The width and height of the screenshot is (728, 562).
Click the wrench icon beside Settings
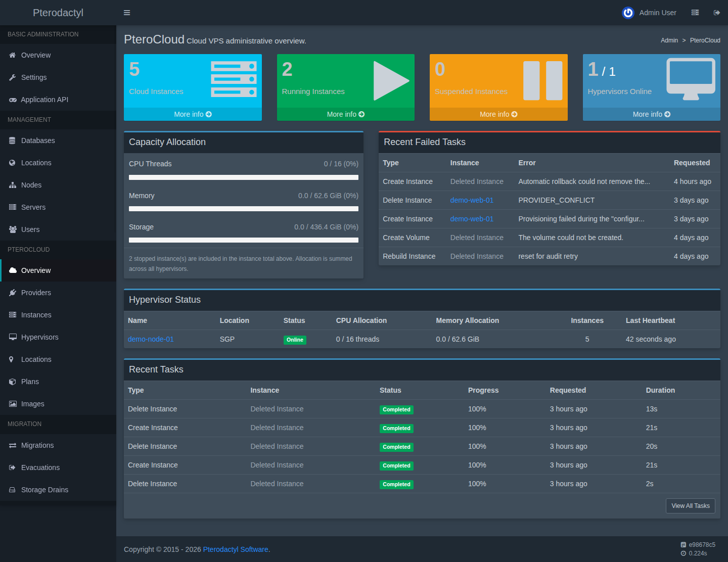tap(13, 77)
